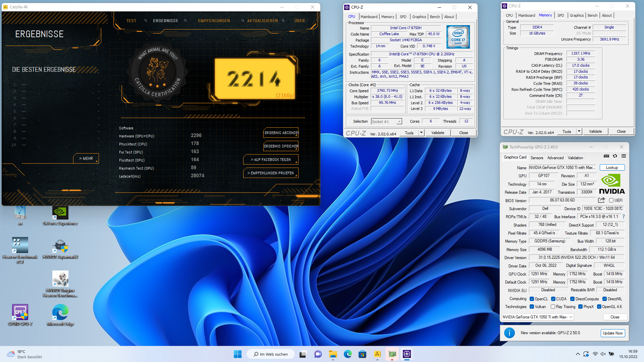Open Heaven Benchmark v2.1 desktop icon

20,250
